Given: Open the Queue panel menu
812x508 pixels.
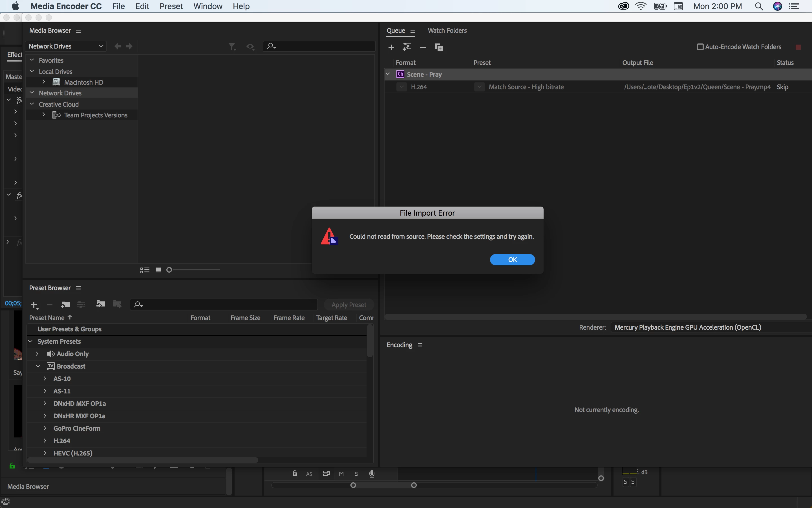Looking at the screenshot, I should tap(413, 31).
